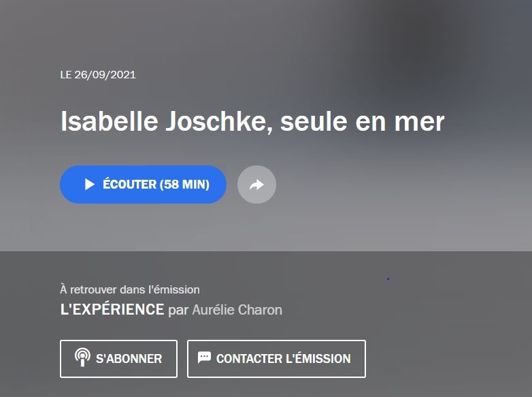The image size is (532, 397).
Task: Click the word ÉCOUTER in the blue button
Action: tap(130, 184)
